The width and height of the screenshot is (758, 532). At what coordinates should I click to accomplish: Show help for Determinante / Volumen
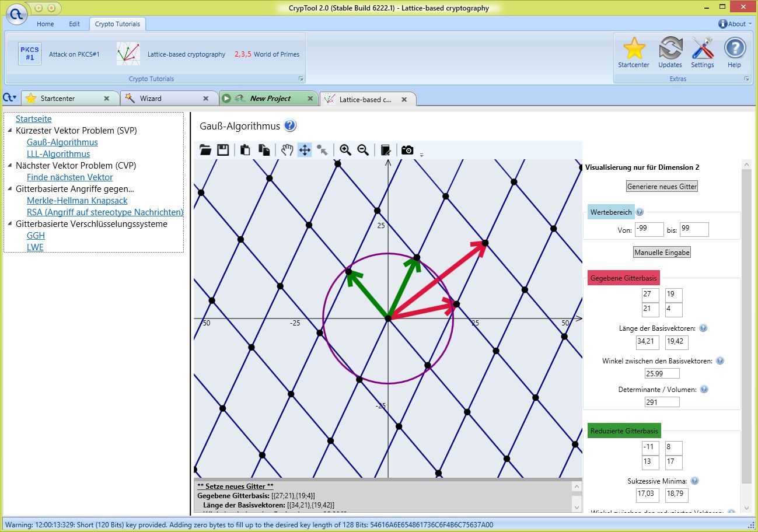pos(704,389)
